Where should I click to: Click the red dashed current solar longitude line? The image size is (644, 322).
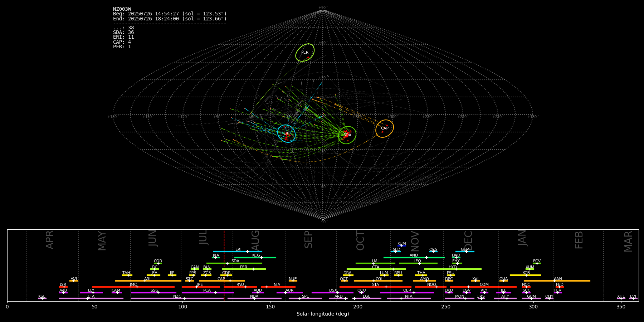[224, 265]
